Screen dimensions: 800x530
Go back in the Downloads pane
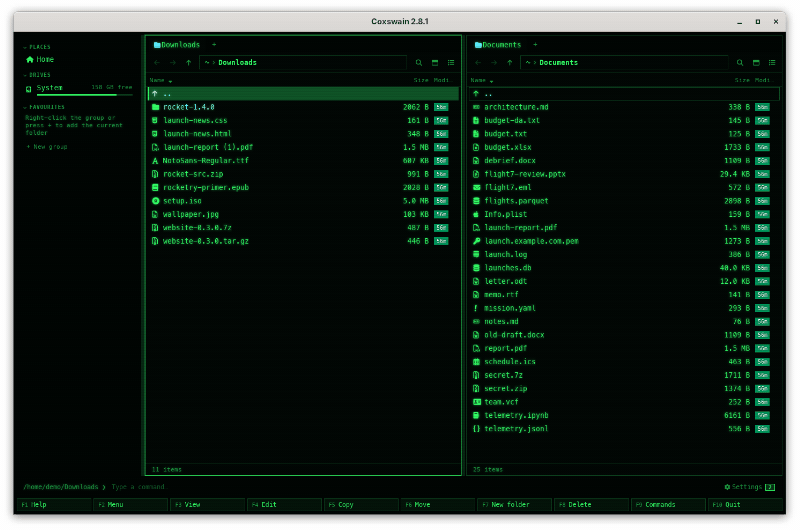157,63
